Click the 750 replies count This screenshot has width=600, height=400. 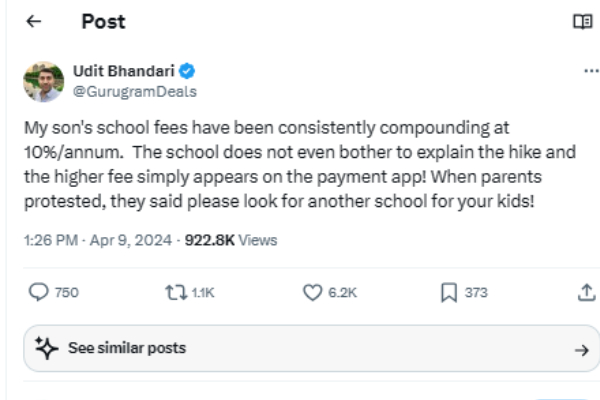(x=67, y=292)
